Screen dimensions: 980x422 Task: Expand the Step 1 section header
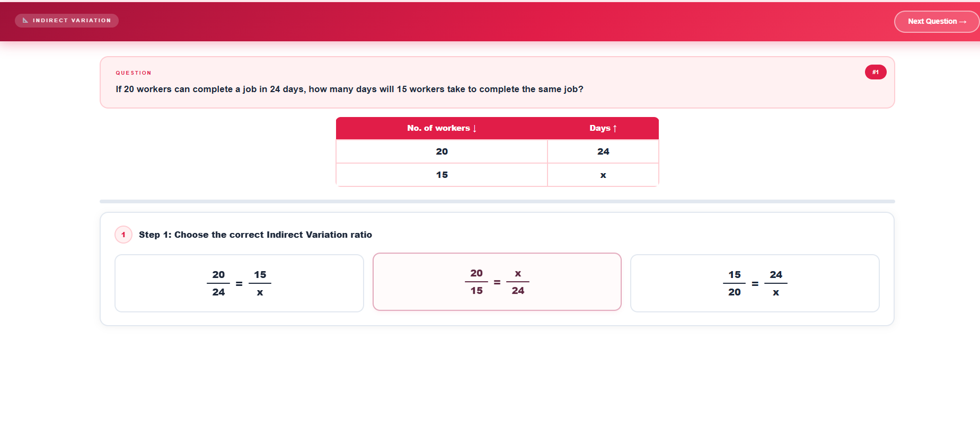[x=255, y=234]
